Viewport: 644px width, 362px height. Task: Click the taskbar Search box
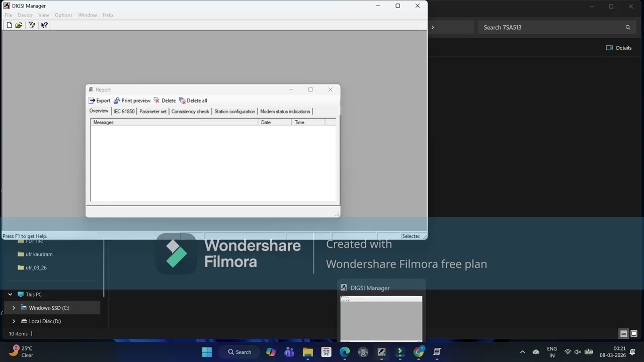click(x=239, y=352)
